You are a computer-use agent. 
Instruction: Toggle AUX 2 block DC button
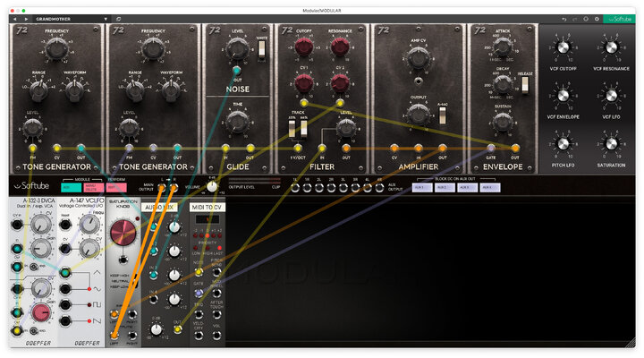(x=445, y=187)
